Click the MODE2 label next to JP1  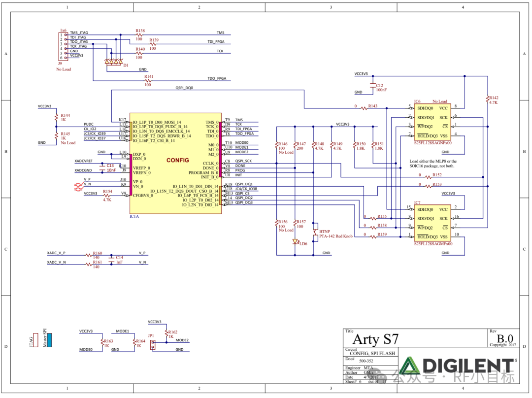point(182,340)
